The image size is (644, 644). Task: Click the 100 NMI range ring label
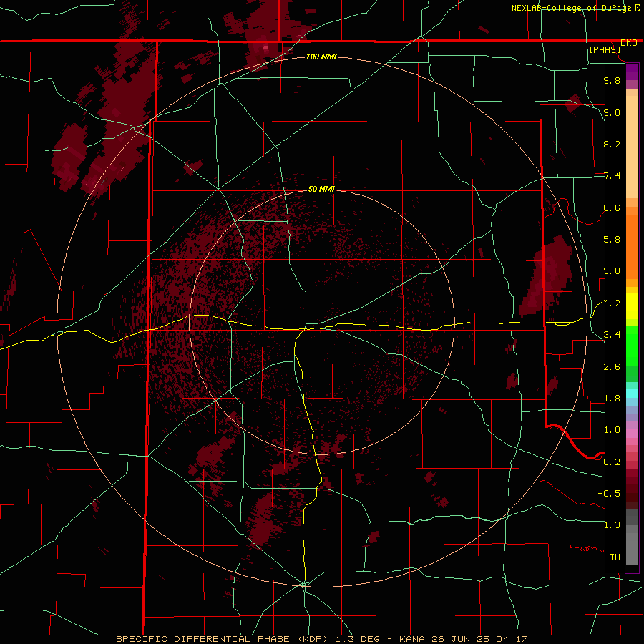[321, 57]
